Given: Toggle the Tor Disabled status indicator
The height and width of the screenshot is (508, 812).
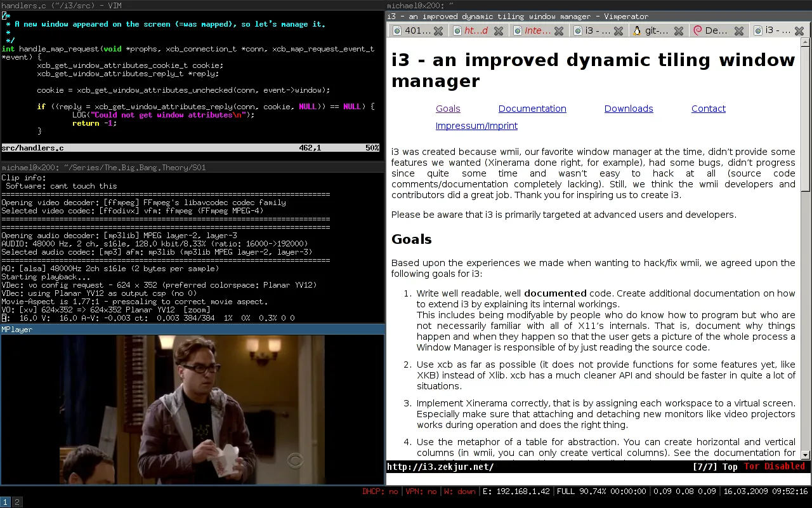Looking at the screenshot, I should tap(774, 466).
